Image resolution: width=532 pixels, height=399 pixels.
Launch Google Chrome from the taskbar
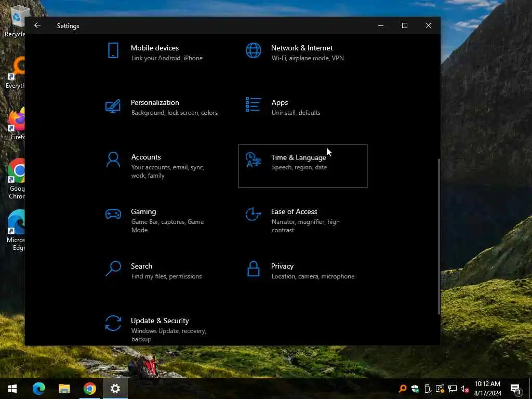coord(89,389)
